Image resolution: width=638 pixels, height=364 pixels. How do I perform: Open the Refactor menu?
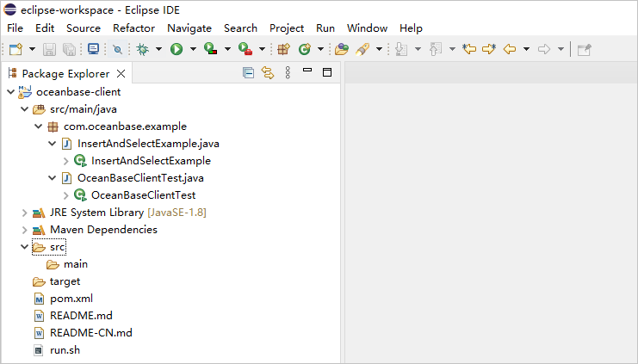[x=133, y=28]
